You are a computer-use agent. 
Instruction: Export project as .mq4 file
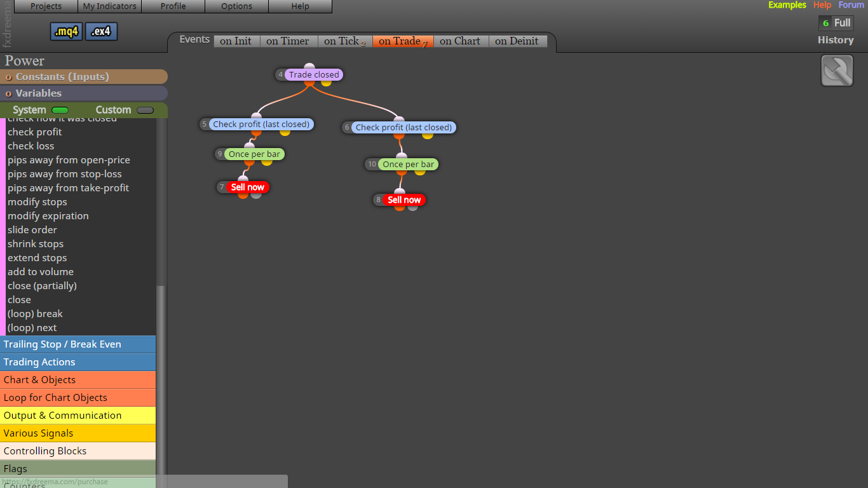point(67,32)
